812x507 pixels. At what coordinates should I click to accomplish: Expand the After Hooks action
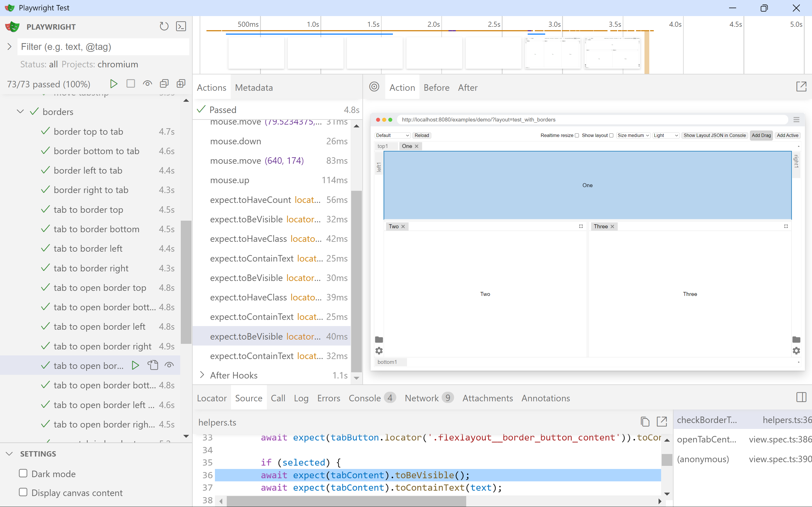[202, 375]
